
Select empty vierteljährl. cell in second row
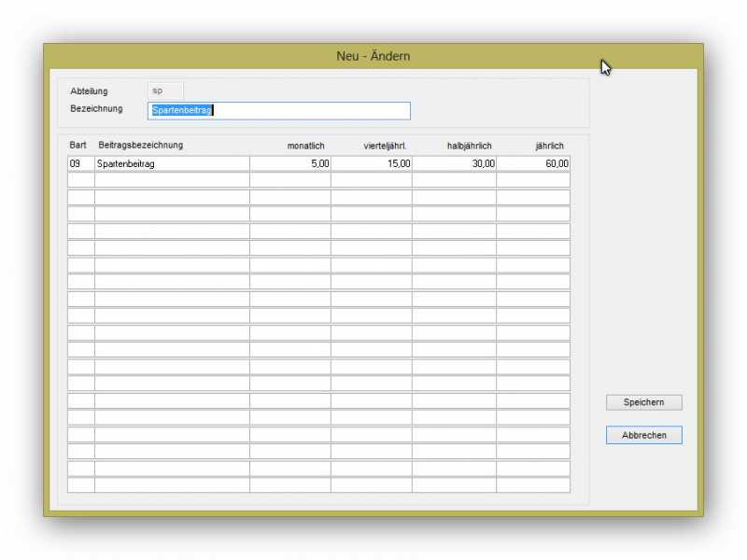(x=371, y=180)
